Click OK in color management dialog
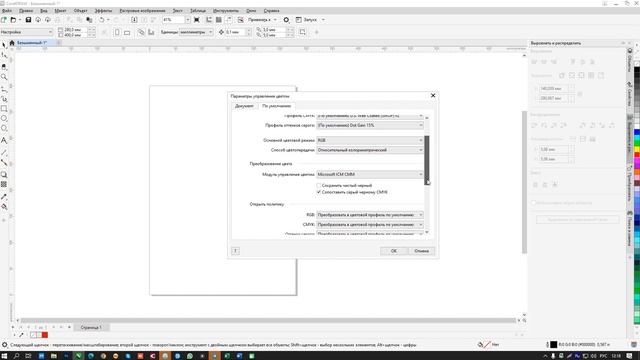The width and height of the screenshot is (640, 360). coord(394,251)
